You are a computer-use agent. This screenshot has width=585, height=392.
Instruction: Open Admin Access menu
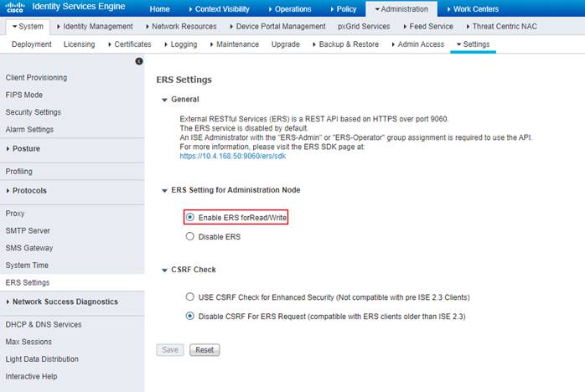click(x=418, y=44)
